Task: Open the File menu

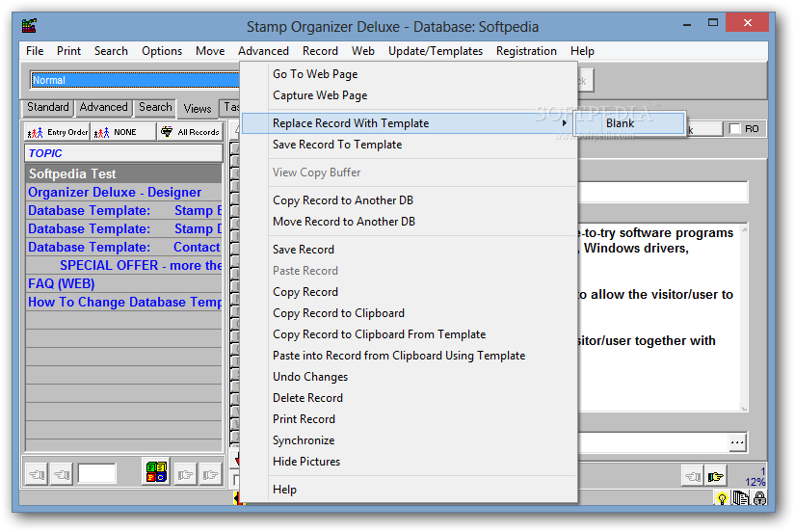Action: coord(35,51)
